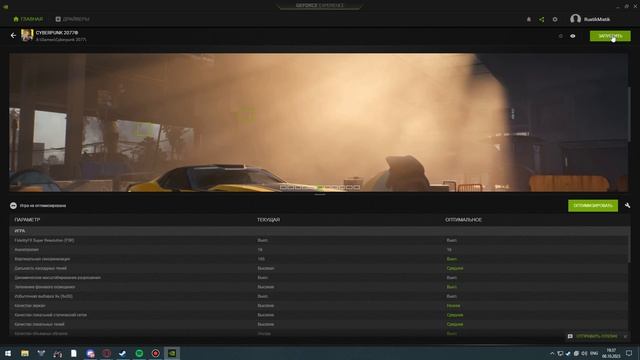The height and width of the screenshot is (360, 640).
Task: Click the Отправить отзыв feedback link
Action: pos(597,336)
